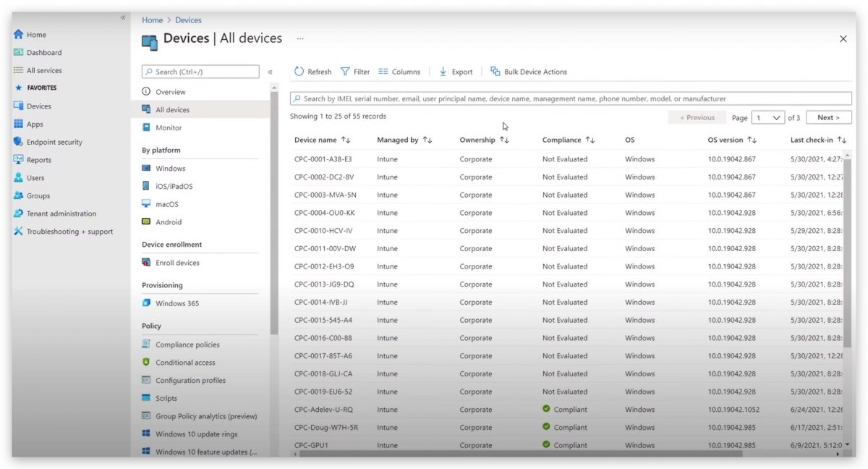Open Group Policy analytics (preview)
This screenshot has height=469, width=868.
click(x=206, y=416)
